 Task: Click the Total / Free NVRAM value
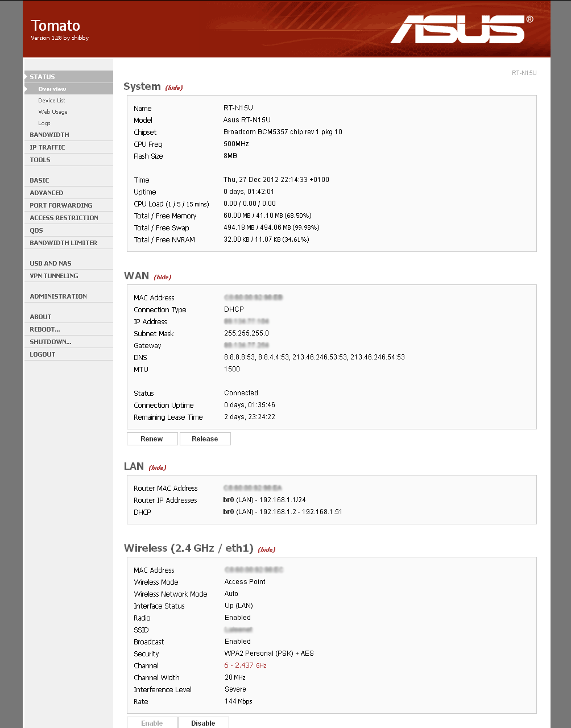pos(266,240)
